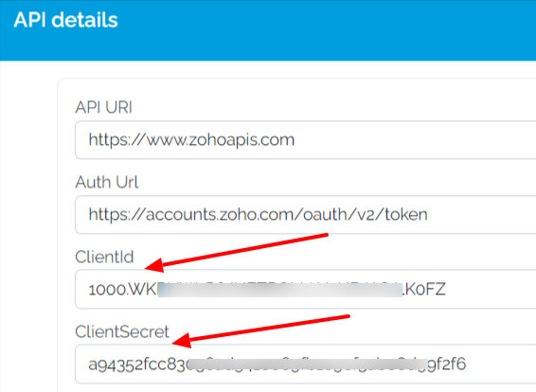
Task: Place cursor in the ClientSecret field
Action: (x=306, y=365)
